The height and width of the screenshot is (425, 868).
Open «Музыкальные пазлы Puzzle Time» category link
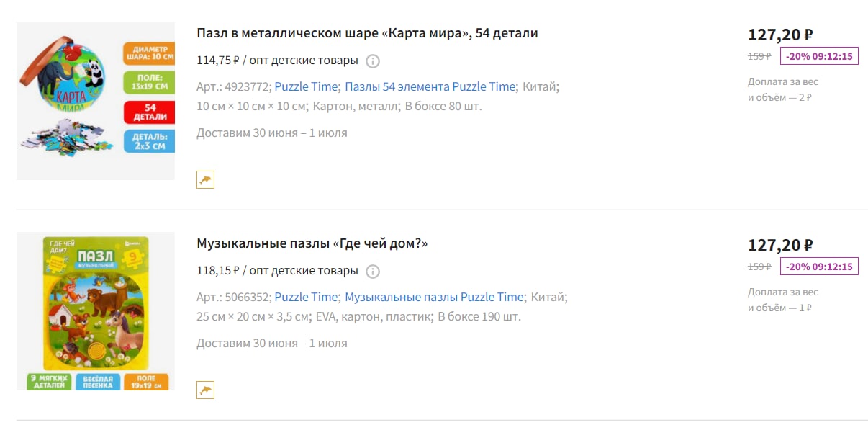(x=434, y=297)
